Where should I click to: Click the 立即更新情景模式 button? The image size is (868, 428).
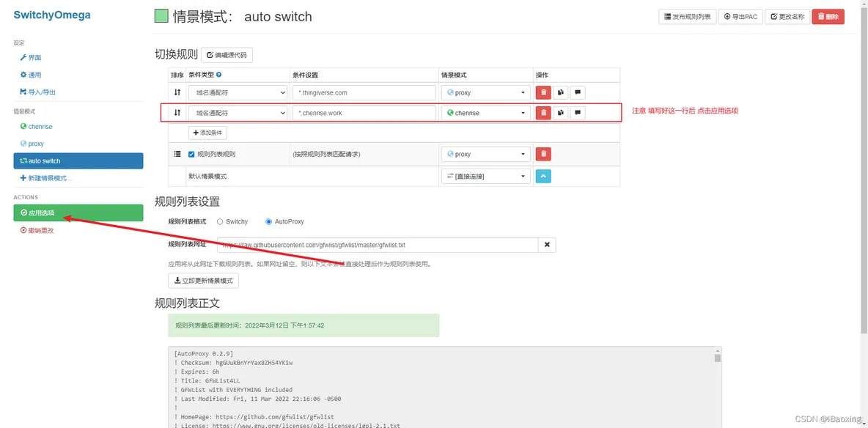(x=203, y=281)
